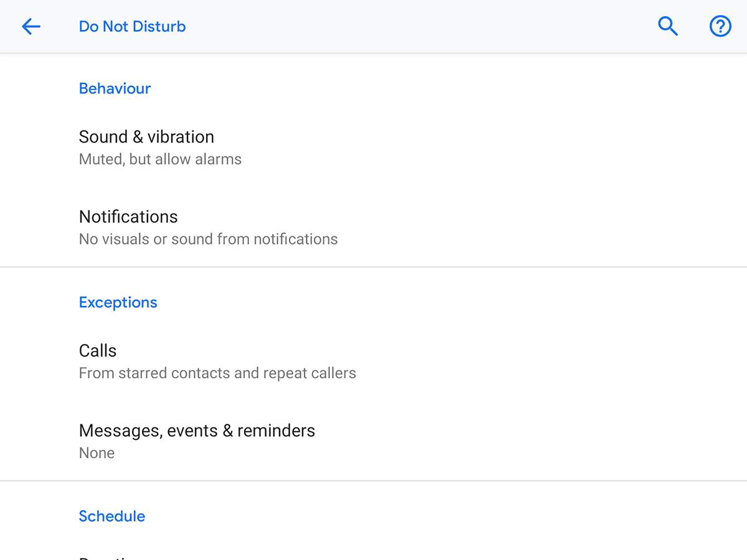Click blank space right of the Calls row

tap(560, 361)
